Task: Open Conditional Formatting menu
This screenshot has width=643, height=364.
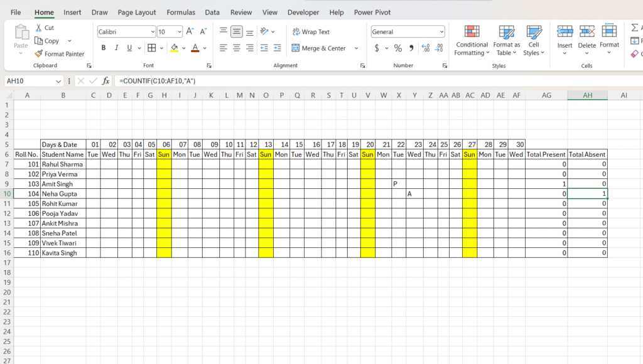Action: (472, 41)
